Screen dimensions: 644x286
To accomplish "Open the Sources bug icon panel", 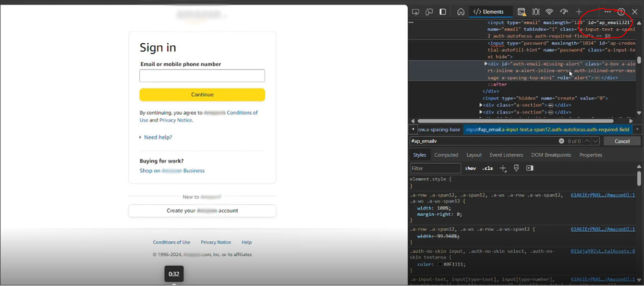I will coord(536,11).
